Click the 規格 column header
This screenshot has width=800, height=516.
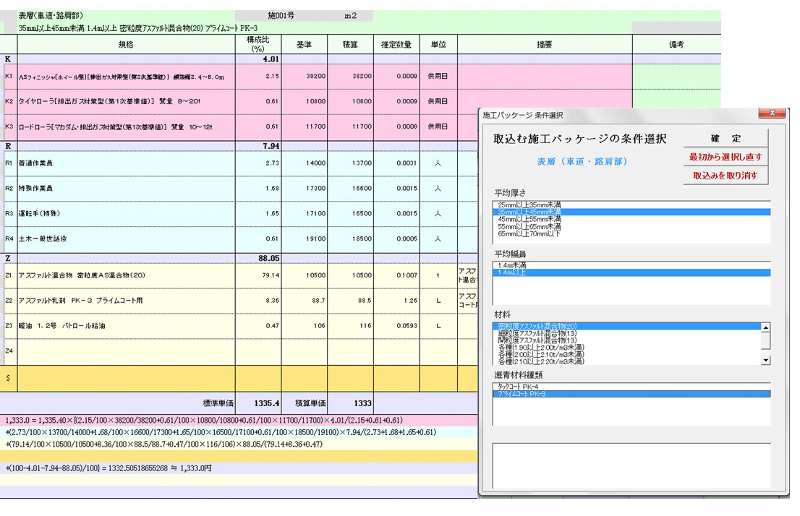click(125, 46)
